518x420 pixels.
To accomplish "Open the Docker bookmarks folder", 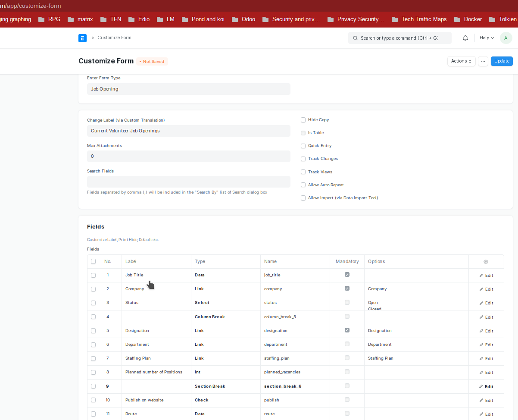I will point(468,19).
